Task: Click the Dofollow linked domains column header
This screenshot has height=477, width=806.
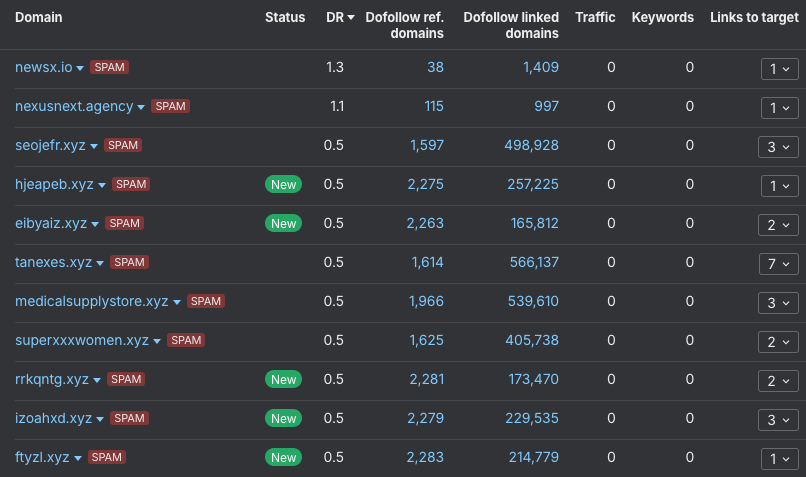Action: click(x=511, y=25)
